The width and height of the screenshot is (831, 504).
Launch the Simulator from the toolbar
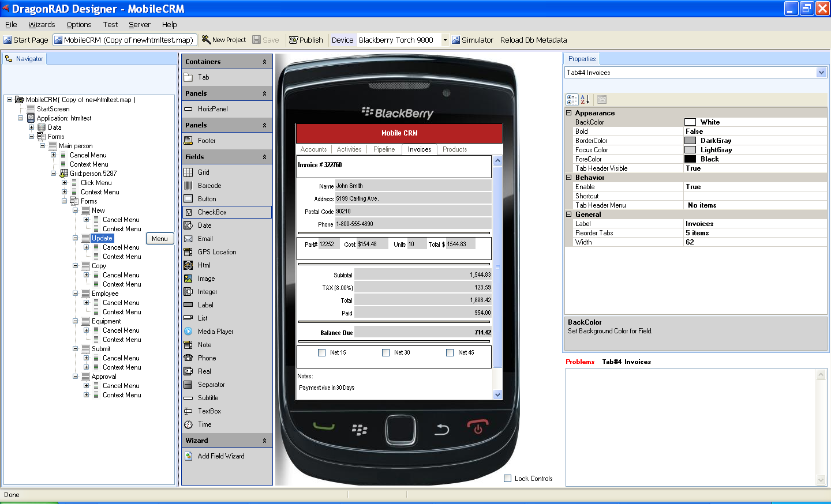tap(473, 40)
